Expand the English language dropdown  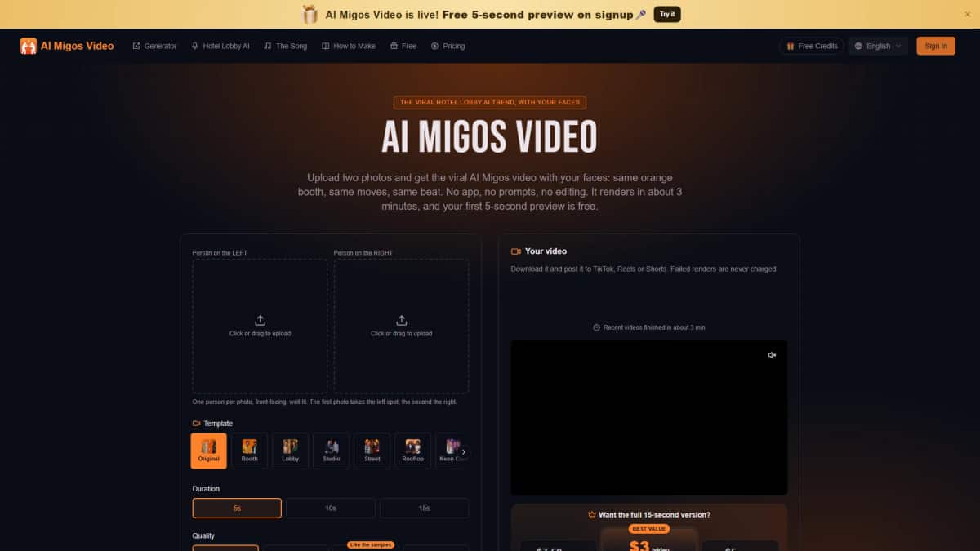pyautogui.click(x=879, y=46)
